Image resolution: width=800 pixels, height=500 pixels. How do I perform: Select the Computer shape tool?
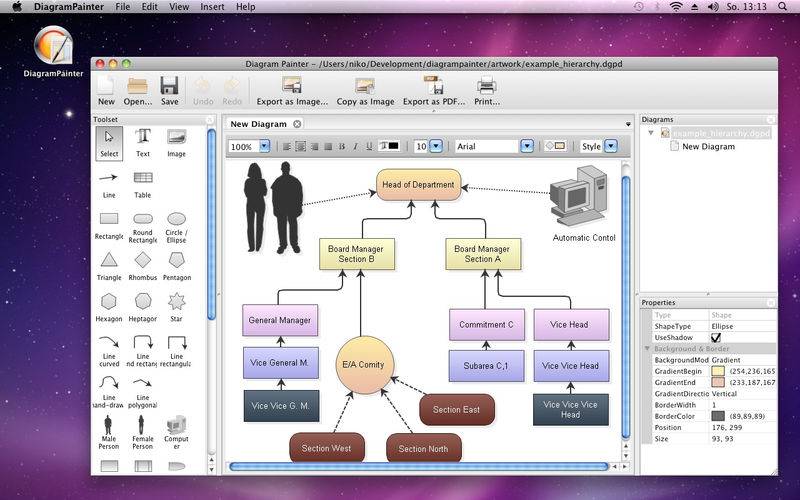pyautogui.click(x=177, y=433)
